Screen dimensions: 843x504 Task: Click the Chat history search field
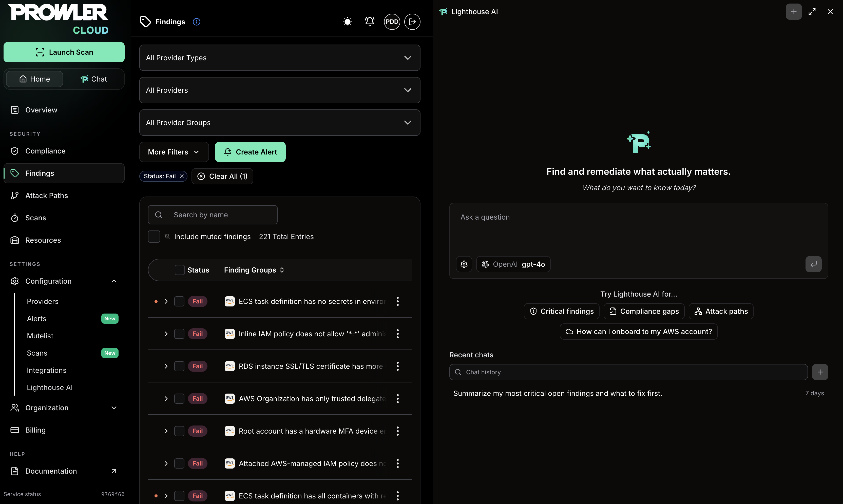(x=628, y=372)
